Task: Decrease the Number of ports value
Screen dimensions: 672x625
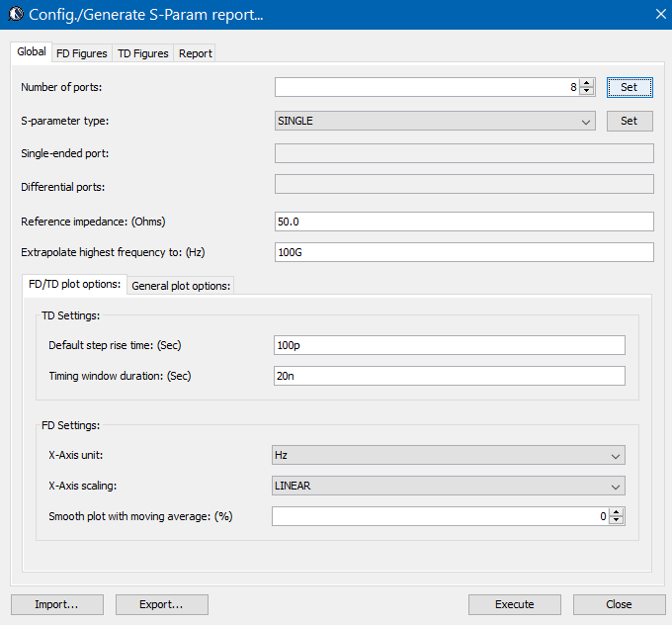Action: [x=587, y=92]
